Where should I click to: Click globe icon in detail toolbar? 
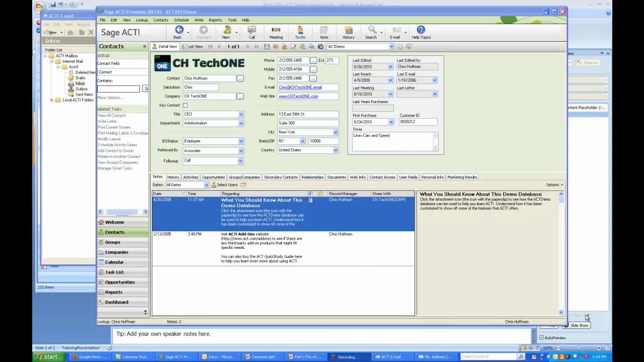coord(320,47)
